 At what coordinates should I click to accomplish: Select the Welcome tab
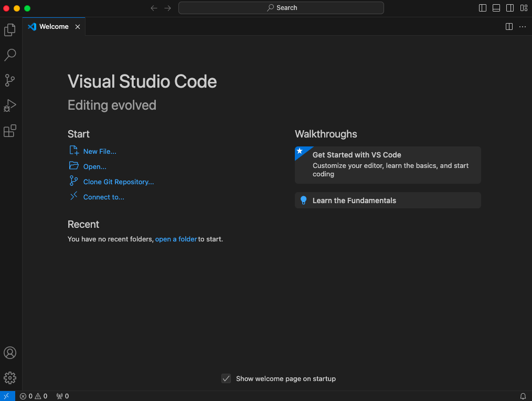54,26
